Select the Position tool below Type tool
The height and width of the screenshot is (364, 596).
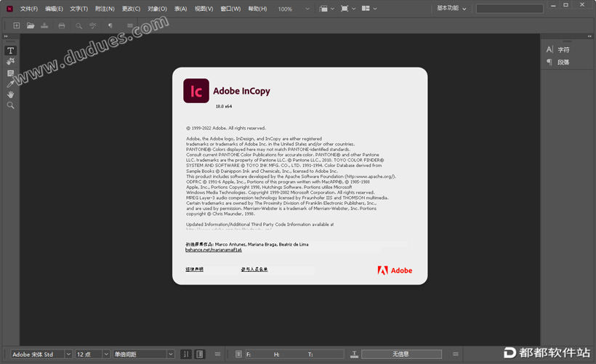[x=11, y=62]
